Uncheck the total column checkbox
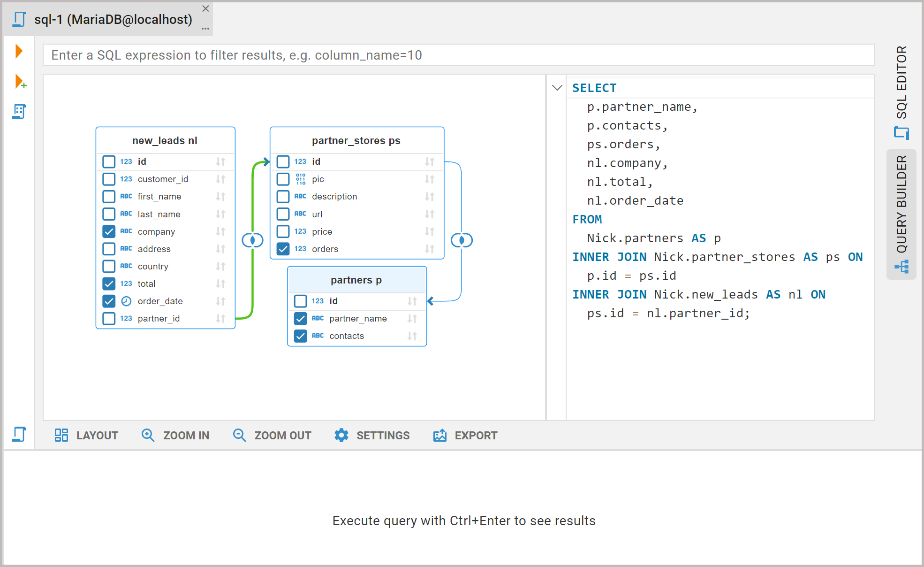The image size is (924, 567). [109, 284]
